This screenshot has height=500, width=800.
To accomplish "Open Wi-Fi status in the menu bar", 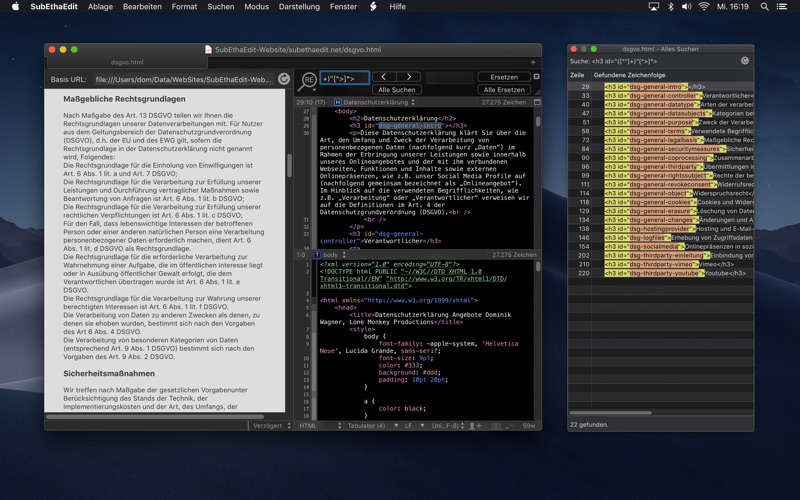I will coord(704,7).
